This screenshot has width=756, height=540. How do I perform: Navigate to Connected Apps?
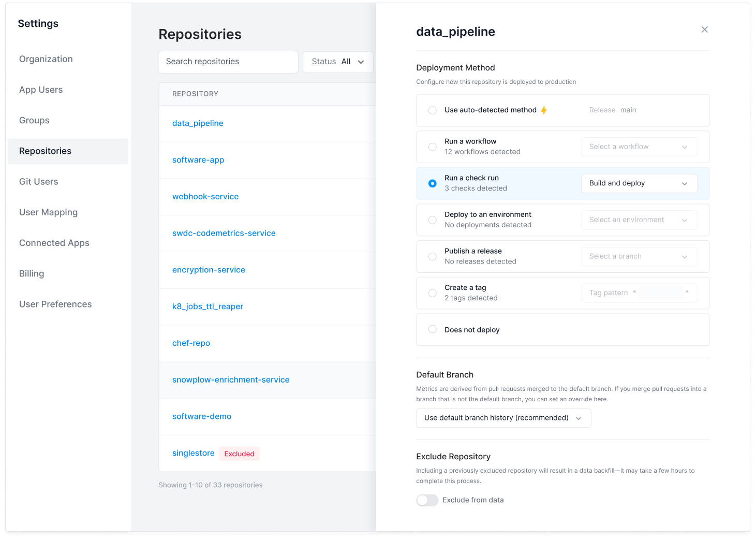tap(54, 243)
